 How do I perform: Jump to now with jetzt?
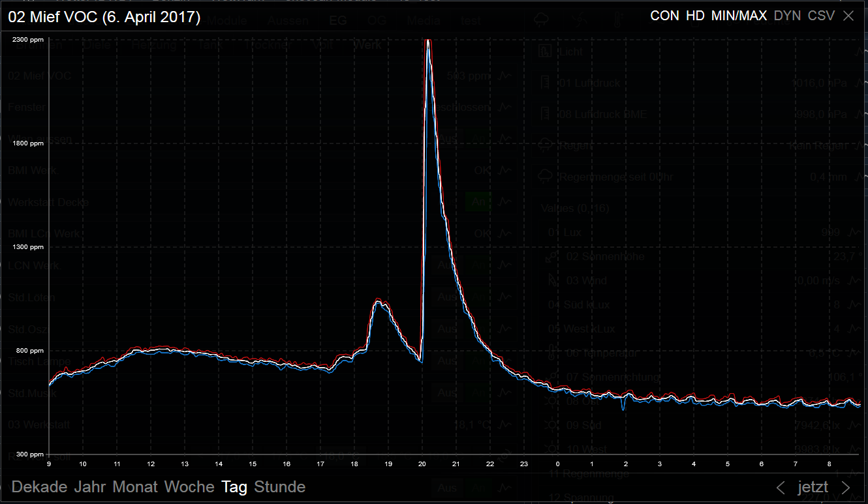click(x=813, y=487)
